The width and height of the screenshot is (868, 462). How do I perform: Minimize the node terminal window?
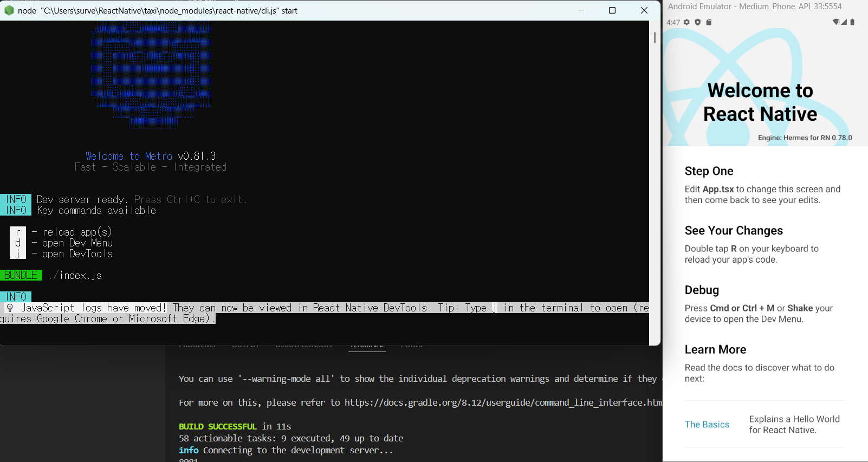coord(581,10)
